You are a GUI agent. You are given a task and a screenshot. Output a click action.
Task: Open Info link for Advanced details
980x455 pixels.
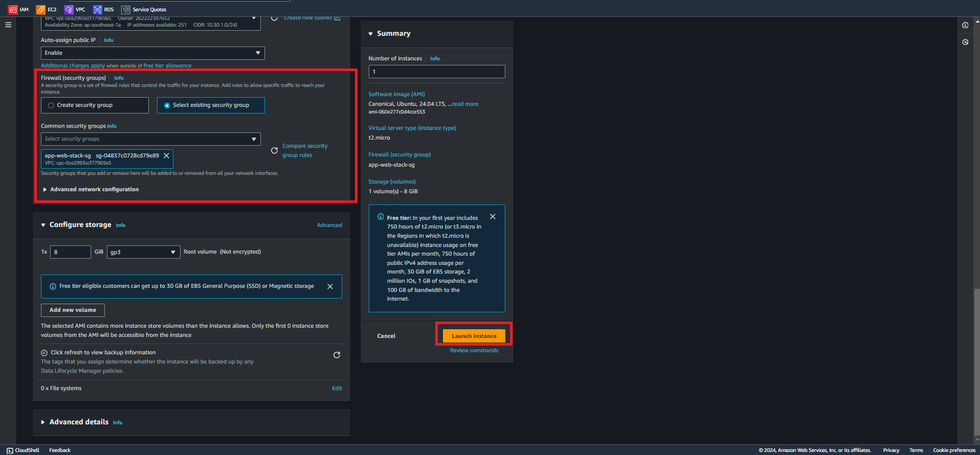tap(118, 423)
